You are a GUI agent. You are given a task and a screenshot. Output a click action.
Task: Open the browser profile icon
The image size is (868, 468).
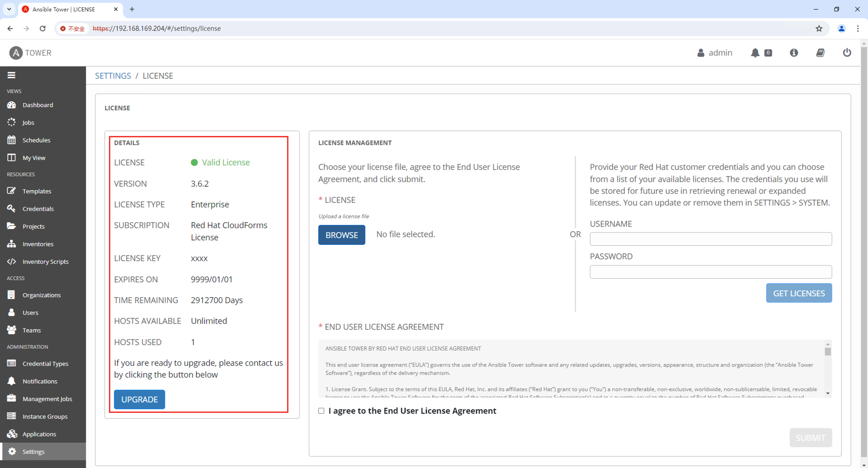click(x=841, y=28)
